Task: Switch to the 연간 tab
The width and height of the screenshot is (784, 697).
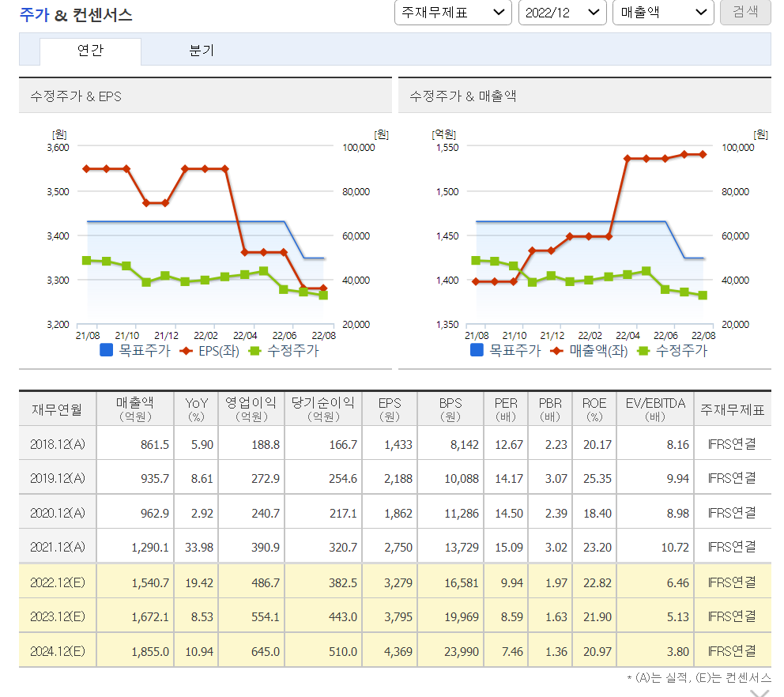Action: pyautogui.click(x=91, y=51)
